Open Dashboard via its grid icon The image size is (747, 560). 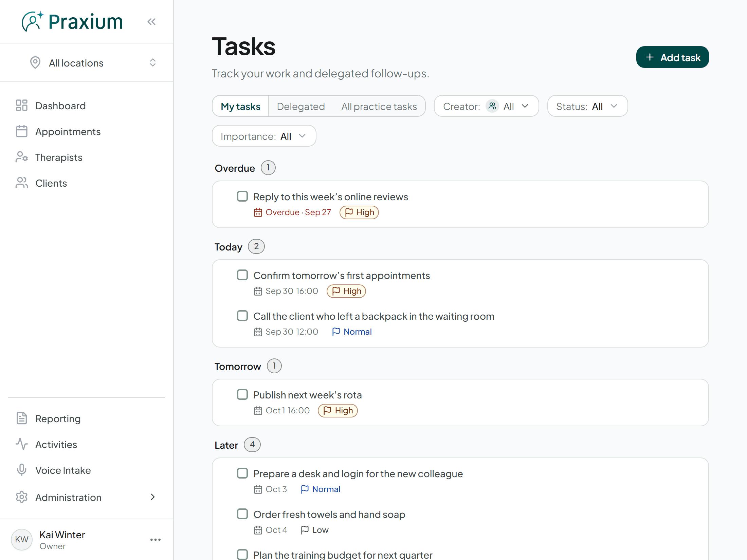click(x=22, y=106)
